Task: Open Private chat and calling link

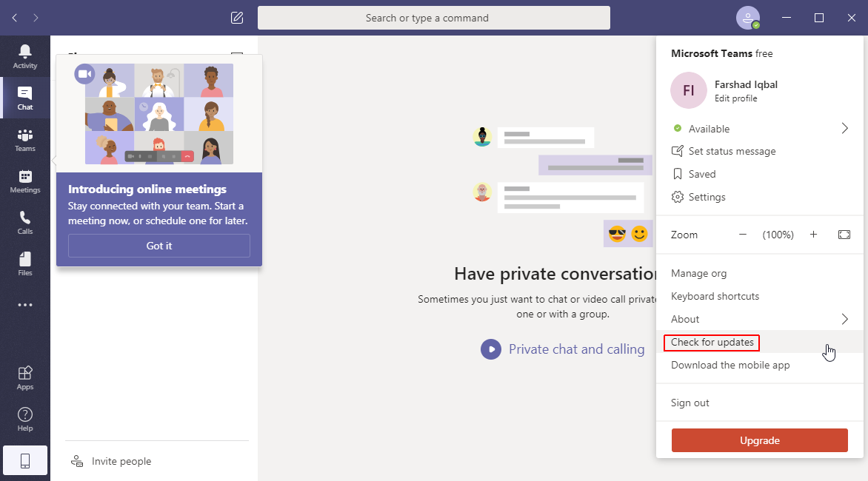Action: pos(576,349)
